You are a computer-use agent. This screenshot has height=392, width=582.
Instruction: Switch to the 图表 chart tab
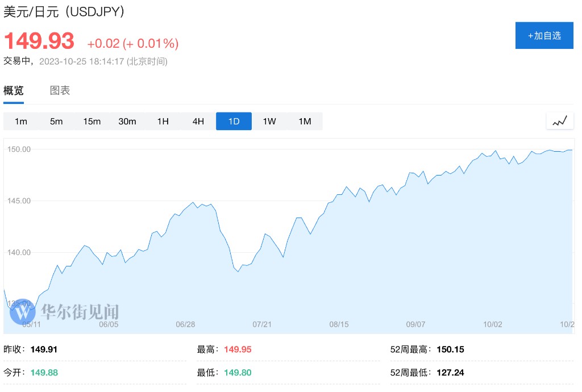tap(60, 90)
